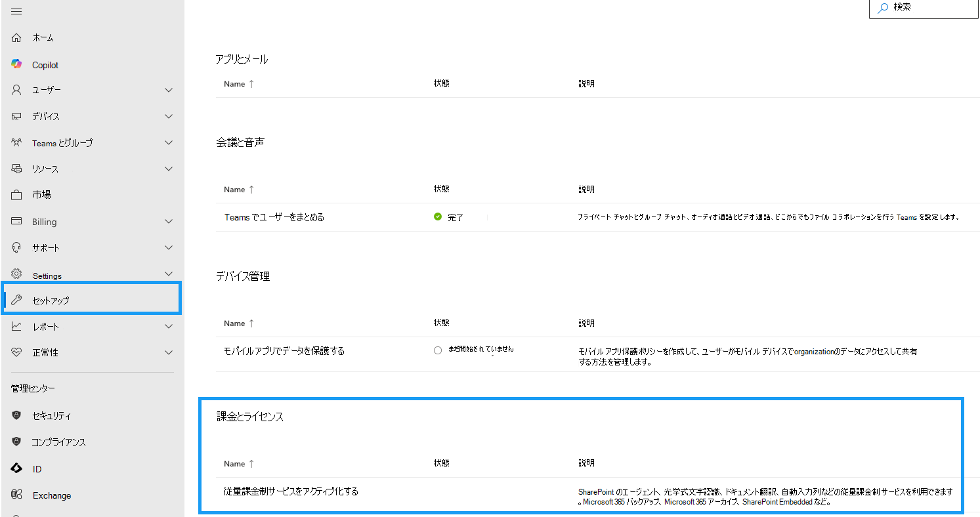Click the search magnifier icon
The width and height of the screenshot is (980, 517).
click(882, 7)
